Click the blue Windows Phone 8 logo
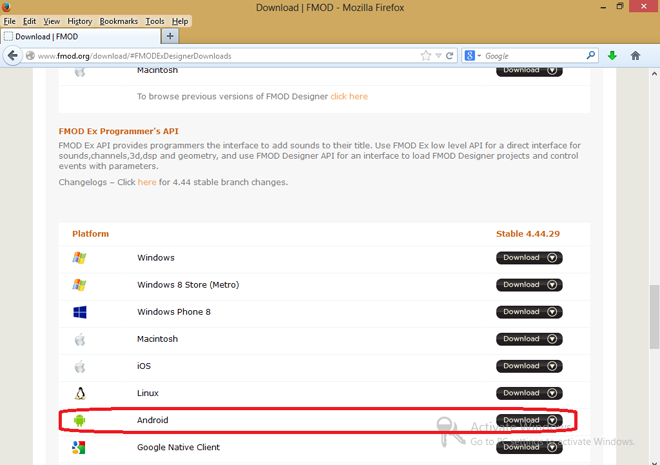 coord(80,312)
